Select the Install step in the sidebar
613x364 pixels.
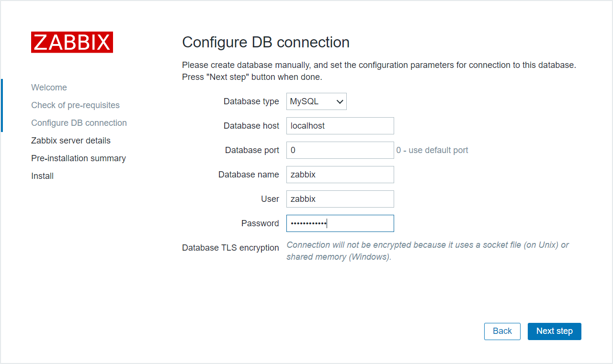pos(42,176)
